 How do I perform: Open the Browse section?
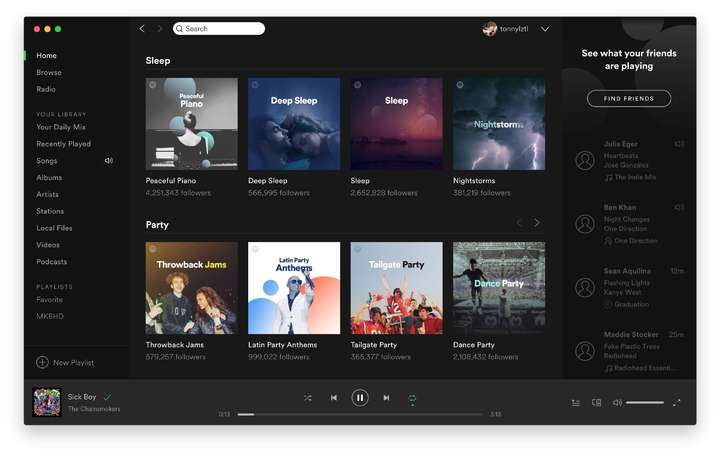click(49, 73)
